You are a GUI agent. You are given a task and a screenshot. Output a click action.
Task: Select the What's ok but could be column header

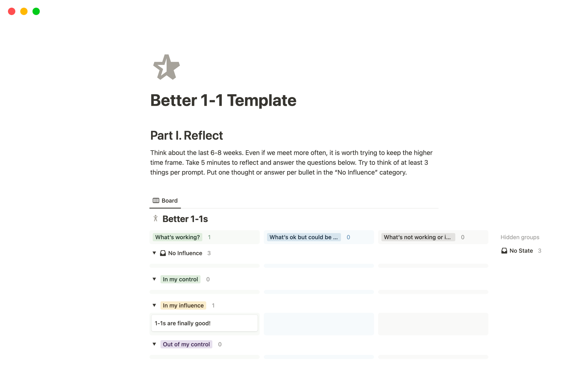(303, 237)
